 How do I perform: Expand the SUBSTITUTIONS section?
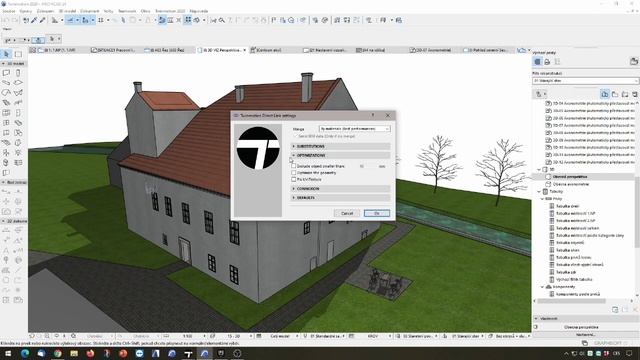[341, 146]
